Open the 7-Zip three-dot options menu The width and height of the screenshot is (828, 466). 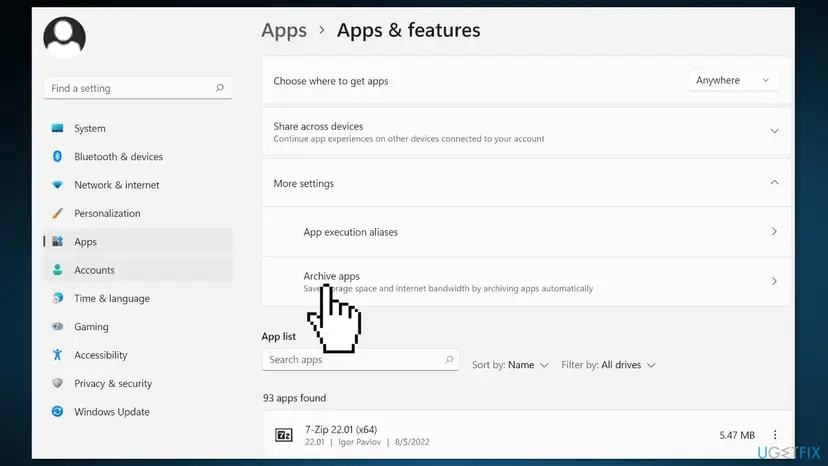point(775,435)
